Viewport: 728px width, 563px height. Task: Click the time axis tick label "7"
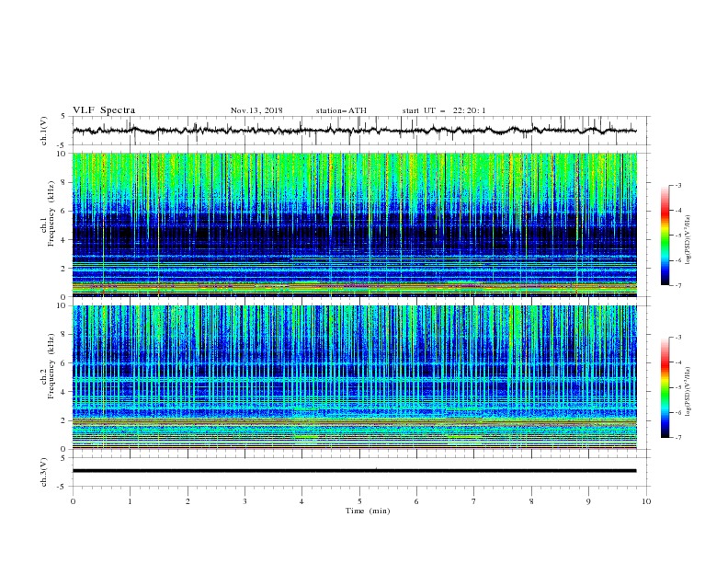click(x=474, y=501)
